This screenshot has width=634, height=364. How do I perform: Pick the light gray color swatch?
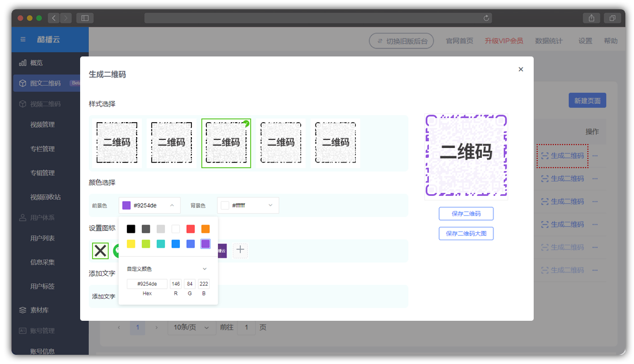[x=161, y=229]
